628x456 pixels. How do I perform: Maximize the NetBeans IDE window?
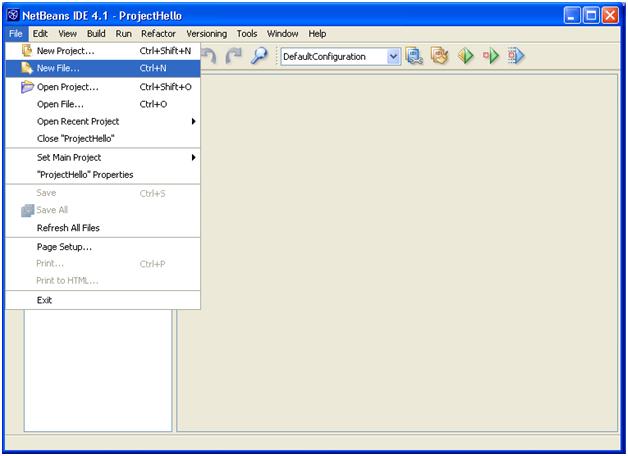pos(591,16)
